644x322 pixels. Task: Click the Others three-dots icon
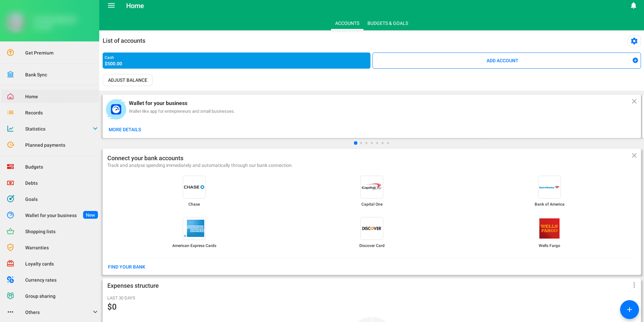[10, 312]
